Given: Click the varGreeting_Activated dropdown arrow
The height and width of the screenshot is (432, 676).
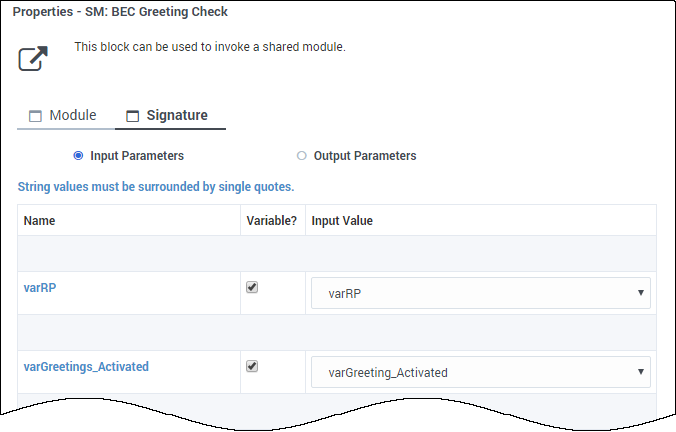Looking at the screenshot, I should click(639, 372).
